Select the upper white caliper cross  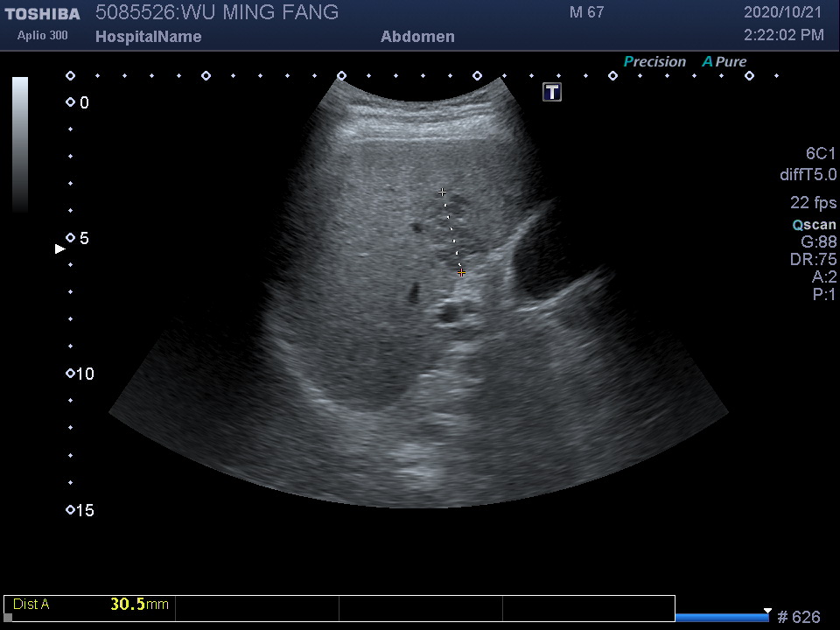pos(443,192)
